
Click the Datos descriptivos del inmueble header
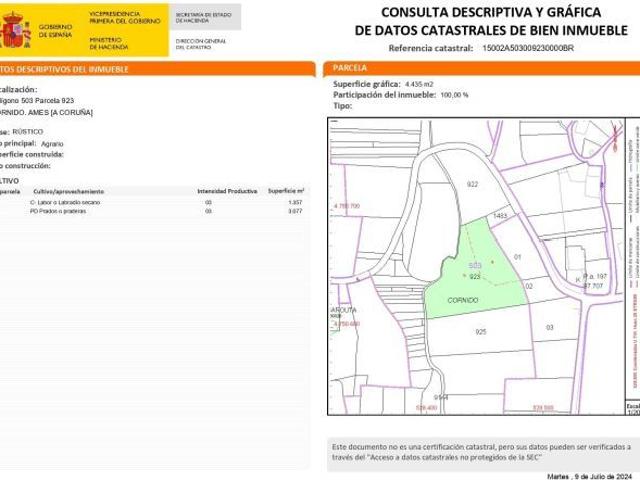(64, 69)
